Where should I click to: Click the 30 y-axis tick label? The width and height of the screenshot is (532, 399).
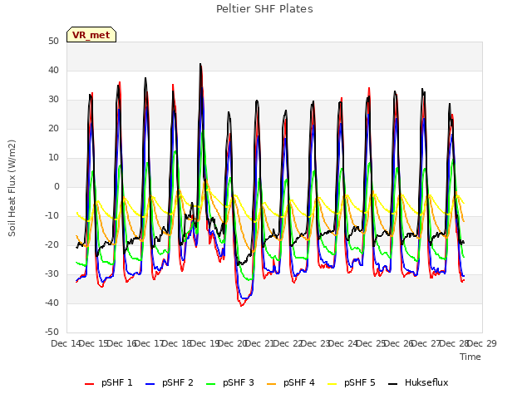(53, 100)
